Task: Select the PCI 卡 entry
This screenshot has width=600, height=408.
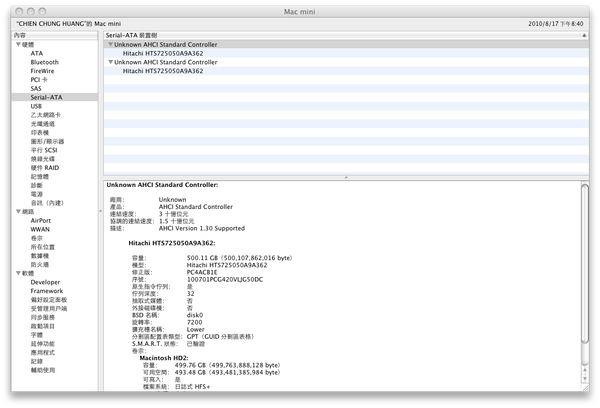Action: (x=39, y=80)
